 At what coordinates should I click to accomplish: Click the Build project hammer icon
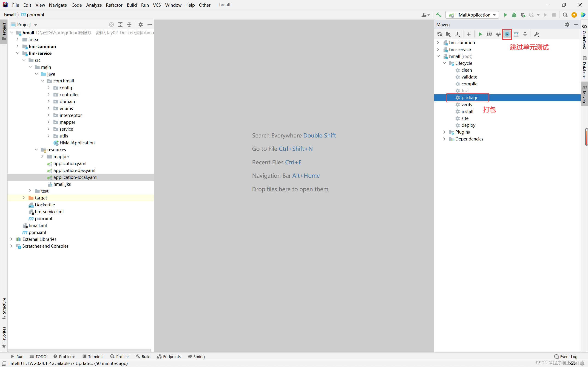pos(439,15)
